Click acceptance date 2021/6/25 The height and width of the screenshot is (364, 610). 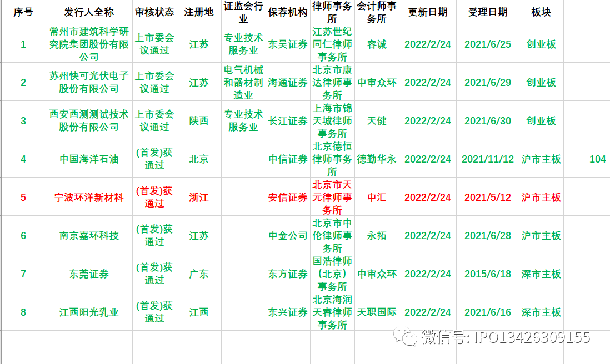point(487,43)
